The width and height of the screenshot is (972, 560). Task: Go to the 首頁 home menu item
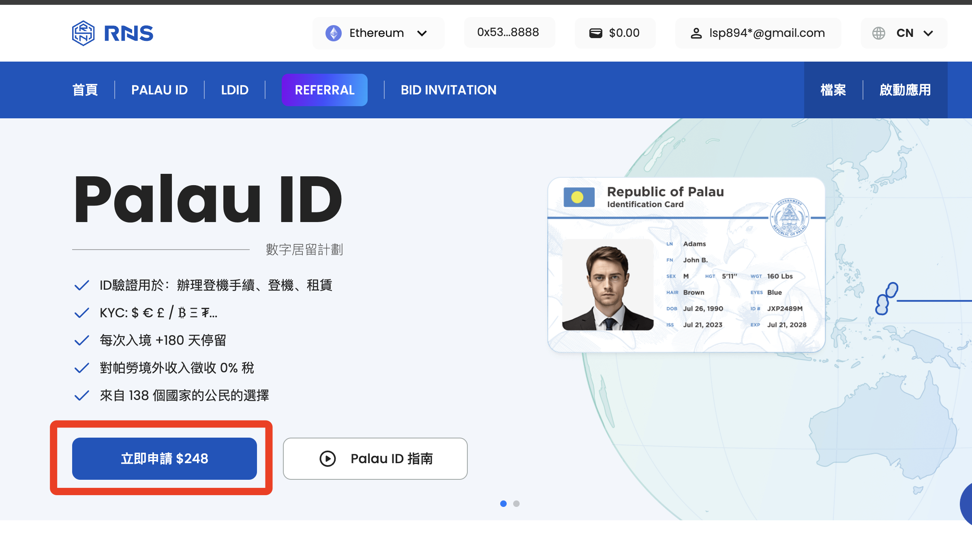point(85,90)
